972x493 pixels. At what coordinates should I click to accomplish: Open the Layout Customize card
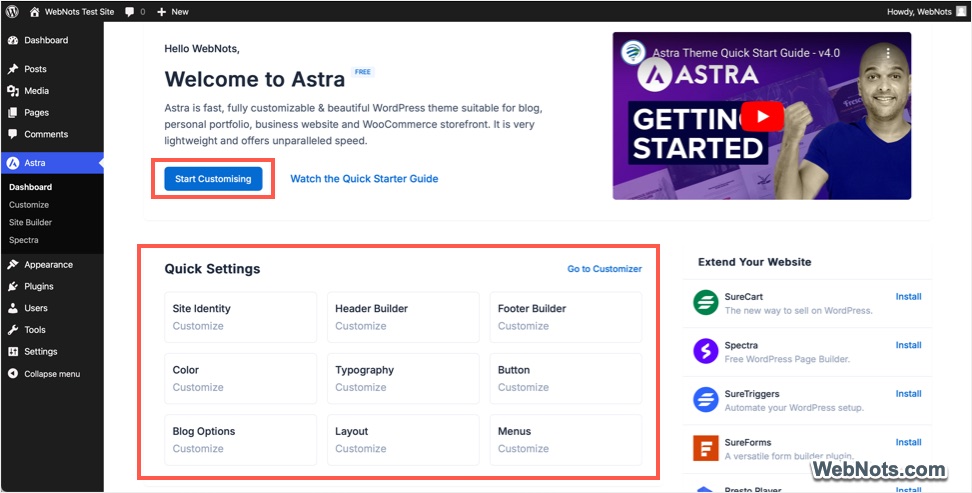(x=403, y=440)
